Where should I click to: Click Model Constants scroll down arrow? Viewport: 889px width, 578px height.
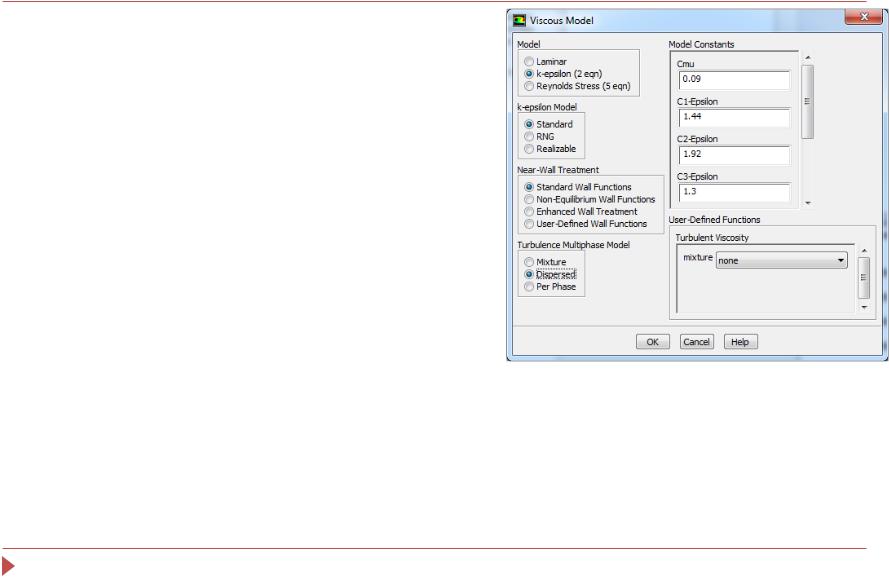point(808,203)
